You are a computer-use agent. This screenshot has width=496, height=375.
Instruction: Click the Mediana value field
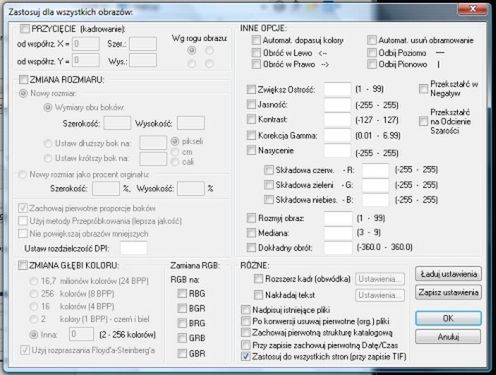coord(338,233)
